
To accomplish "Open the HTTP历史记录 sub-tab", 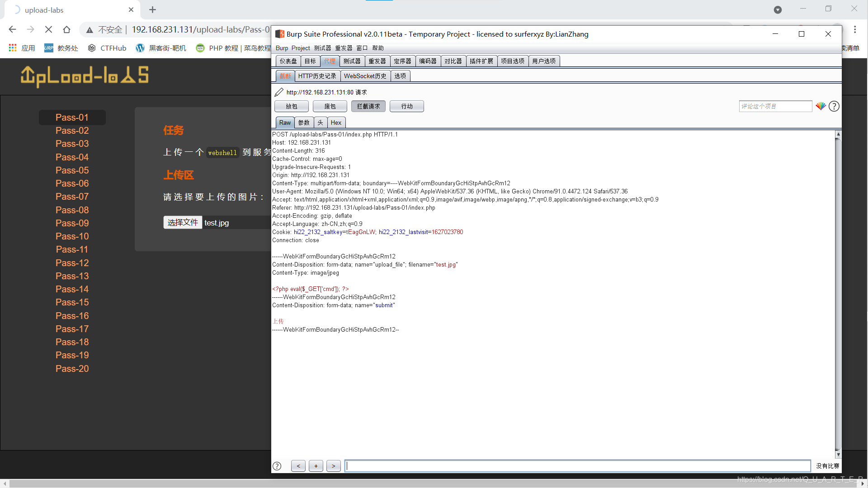I will tap(317, 76).
